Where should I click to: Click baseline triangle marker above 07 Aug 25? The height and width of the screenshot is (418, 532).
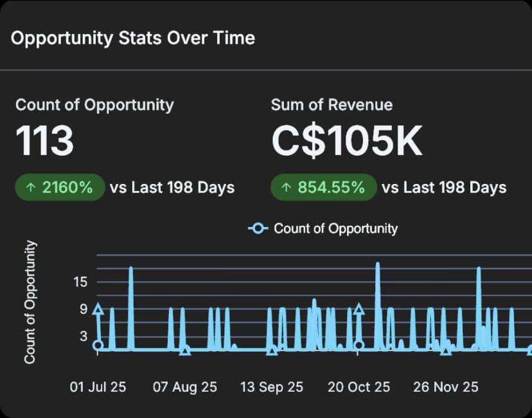pos(185,350)
